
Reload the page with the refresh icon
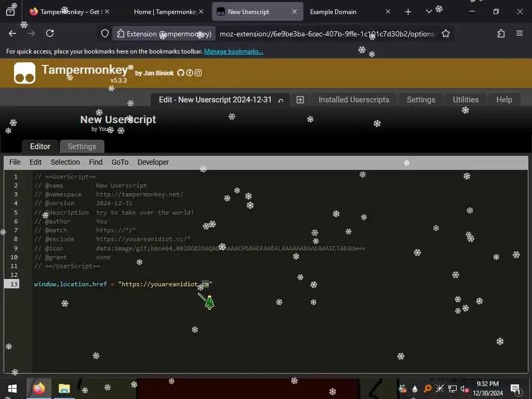[x=50, y=33]
